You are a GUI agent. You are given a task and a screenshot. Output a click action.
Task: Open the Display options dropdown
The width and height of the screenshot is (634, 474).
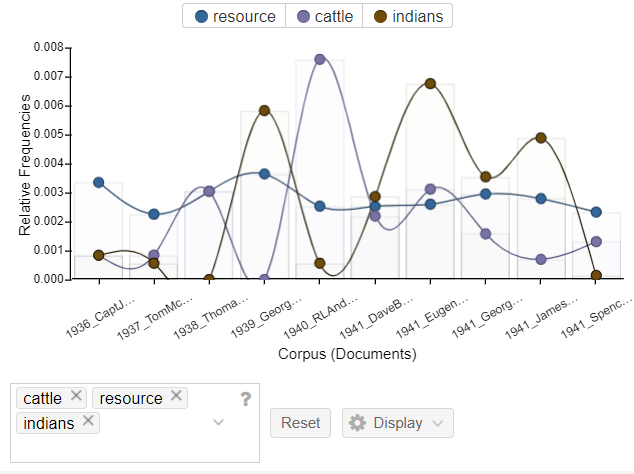(398, 423)
